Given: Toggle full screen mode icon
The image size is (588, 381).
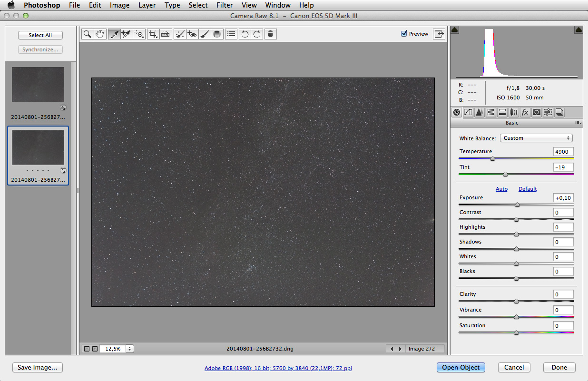Looking at the screenshot, I should [x=439, y=34].
